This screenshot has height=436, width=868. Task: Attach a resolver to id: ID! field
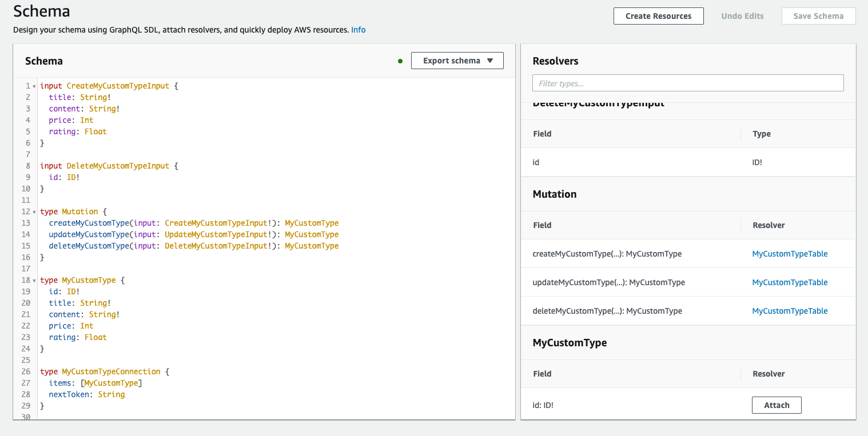click(777, 405)
